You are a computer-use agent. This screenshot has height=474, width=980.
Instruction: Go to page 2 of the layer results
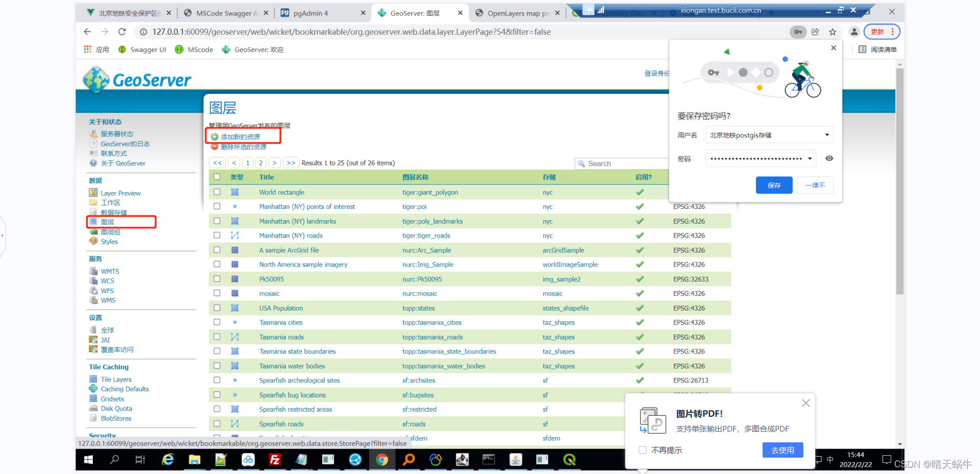[261, 163]
